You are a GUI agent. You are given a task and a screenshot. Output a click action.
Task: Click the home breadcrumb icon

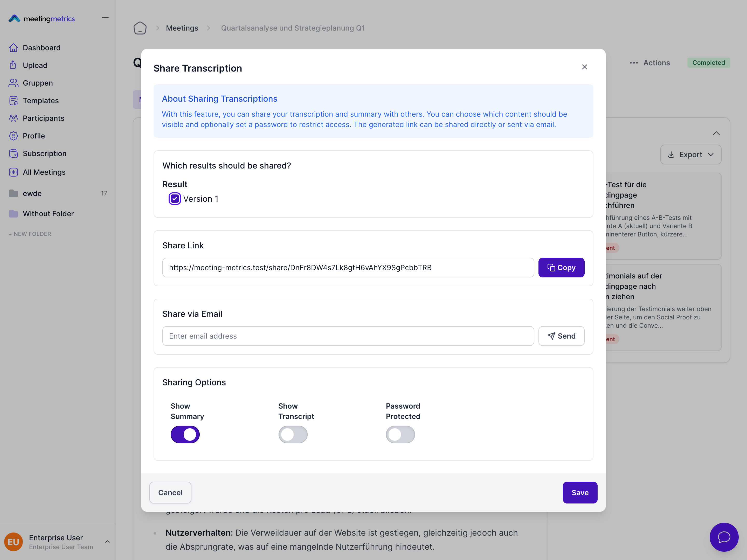click(x=140, y=28)
